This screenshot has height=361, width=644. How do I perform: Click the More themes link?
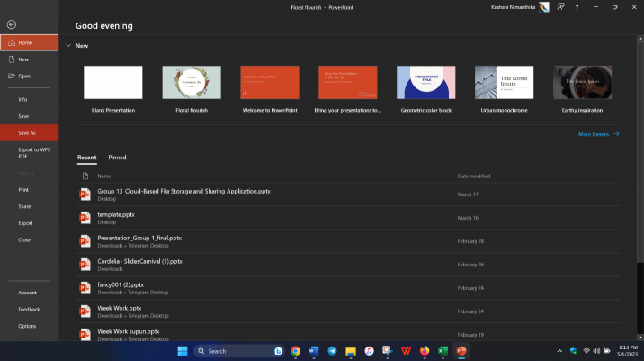(x=598, y=134)
